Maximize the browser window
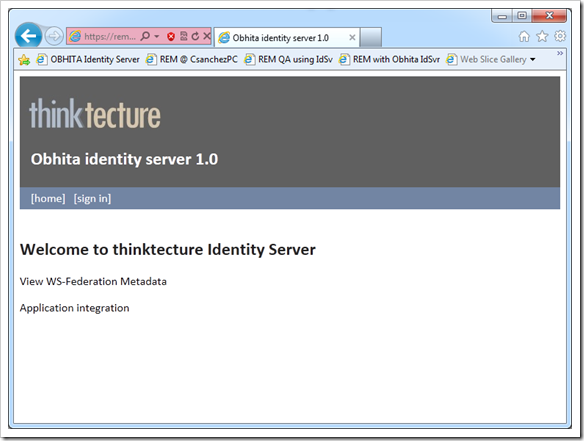 [x=522, y=15]
